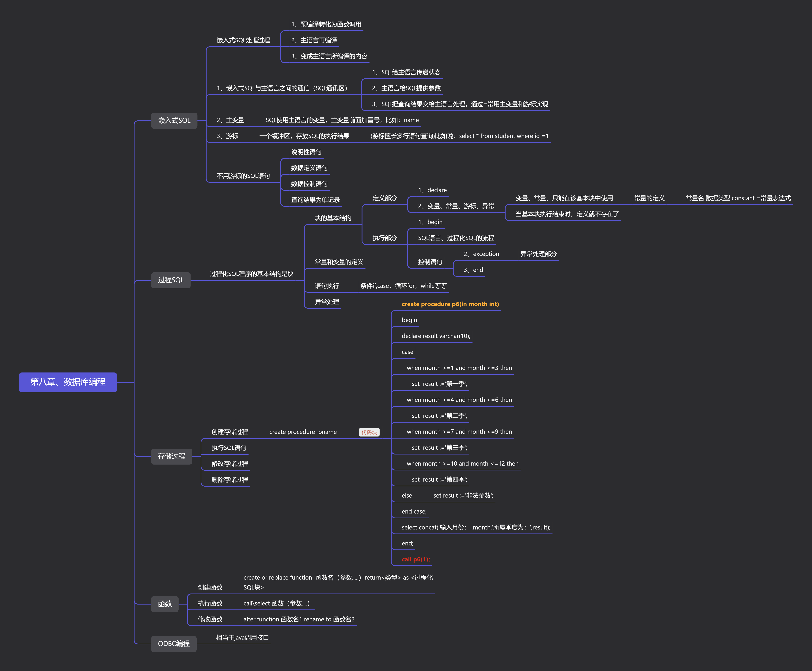Select the 相当于java调用接口 node
Screen dimensions: 812x671
tap(242, 637)
